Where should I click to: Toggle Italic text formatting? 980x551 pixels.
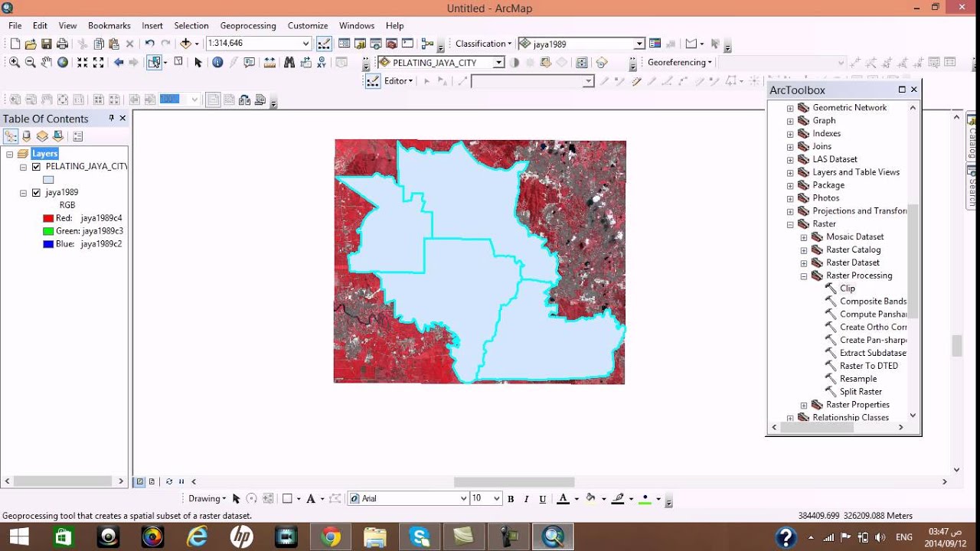[x=527, y=499]
